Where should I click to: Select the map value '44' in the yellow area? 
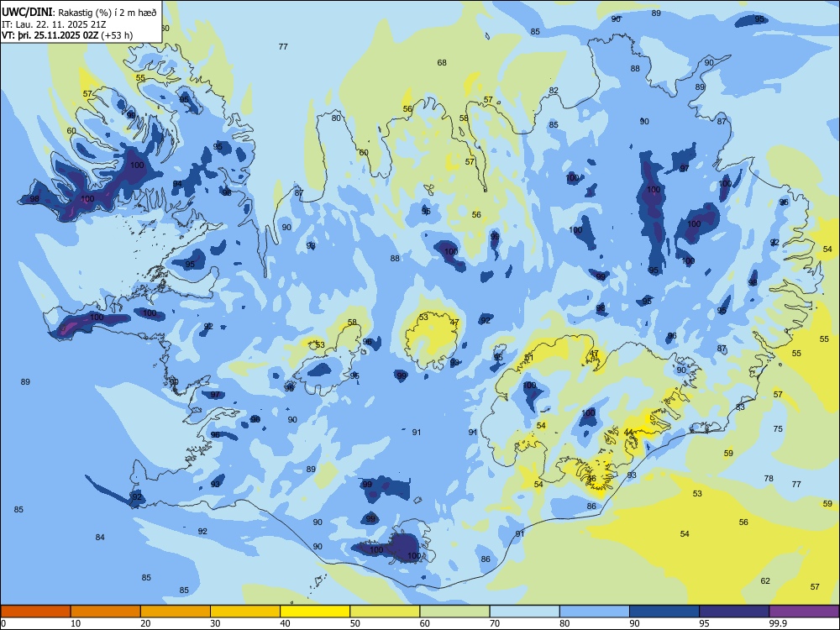628,433
